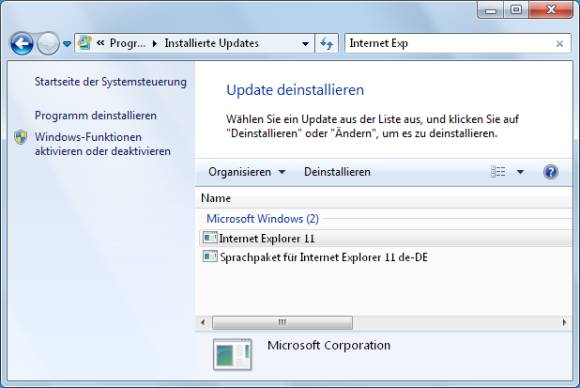Click the horizontal scrollbar's left arrow

point(203,322)
